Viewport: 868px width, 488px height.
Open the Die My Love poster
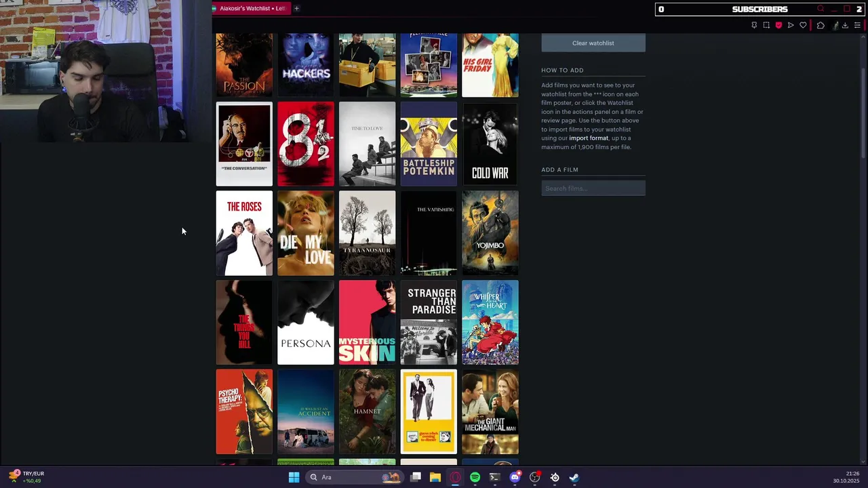tap(306, 233)
